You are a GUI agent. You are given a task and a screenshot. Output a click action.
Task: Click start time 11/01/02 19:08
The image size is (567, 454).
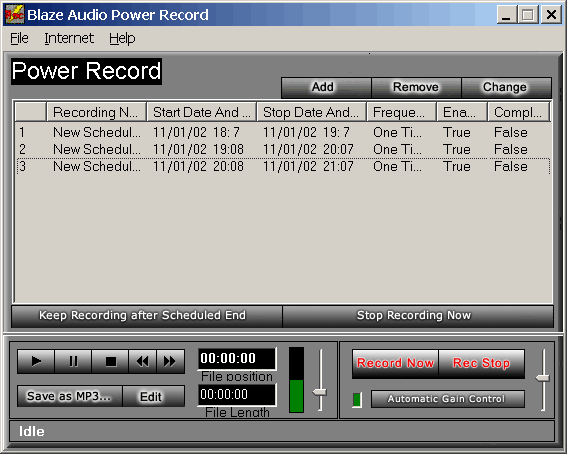pos(198,149)
